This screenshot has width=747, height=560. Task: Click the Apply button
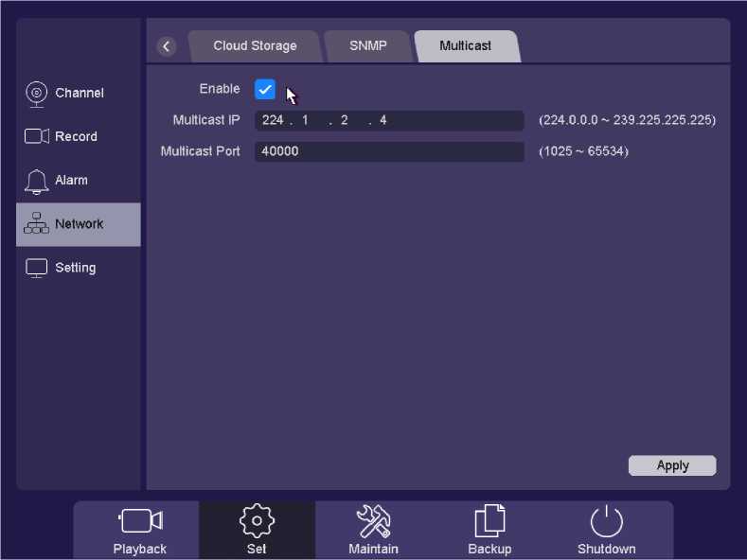tap(672, 465)
